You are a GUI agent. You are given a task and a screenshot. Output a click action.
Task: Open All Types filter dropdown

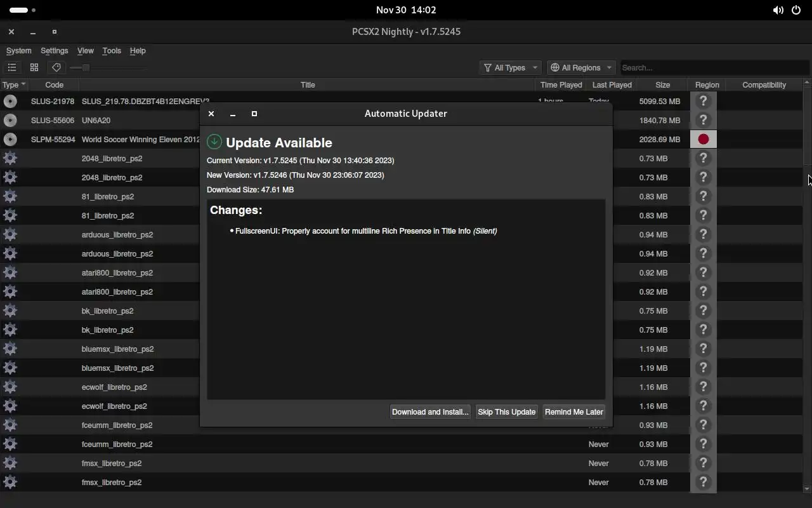tap(510, 67)
